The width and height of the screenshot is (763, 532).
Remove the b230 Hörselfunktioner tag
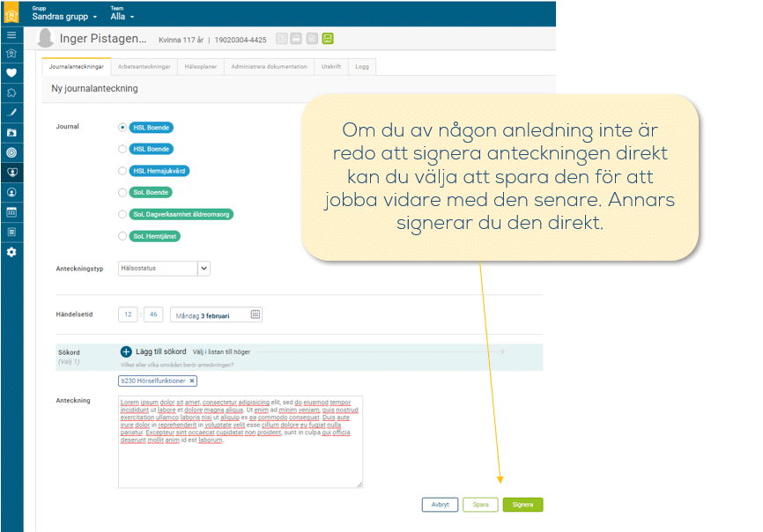(191, 381)
